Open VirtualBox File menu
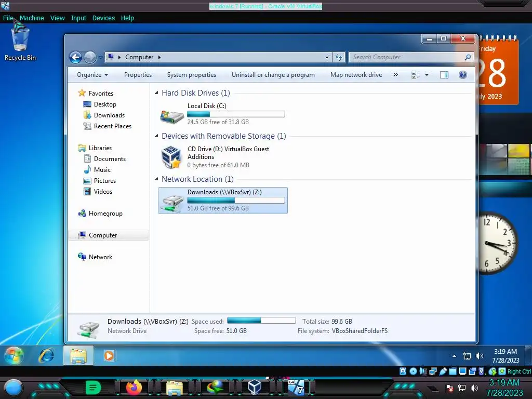Image resolution: width=532 pixels, height=399 pixels. pos(8,18)
